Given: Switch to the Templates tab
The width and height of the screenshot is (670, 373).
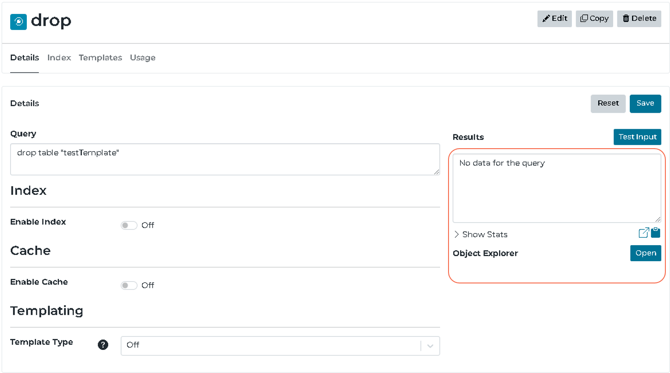Looking at the screenshot, I should point(100,58).
